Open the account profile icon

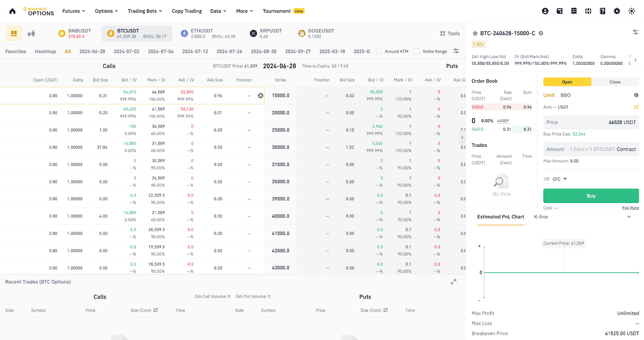[545, 11]
